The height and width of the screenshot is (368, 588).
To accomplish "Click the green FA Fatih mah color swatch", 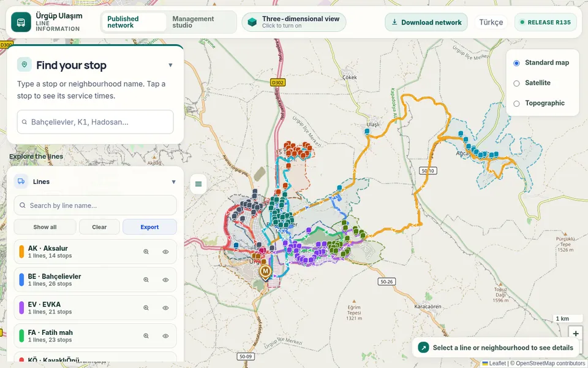I will point(21,335).
